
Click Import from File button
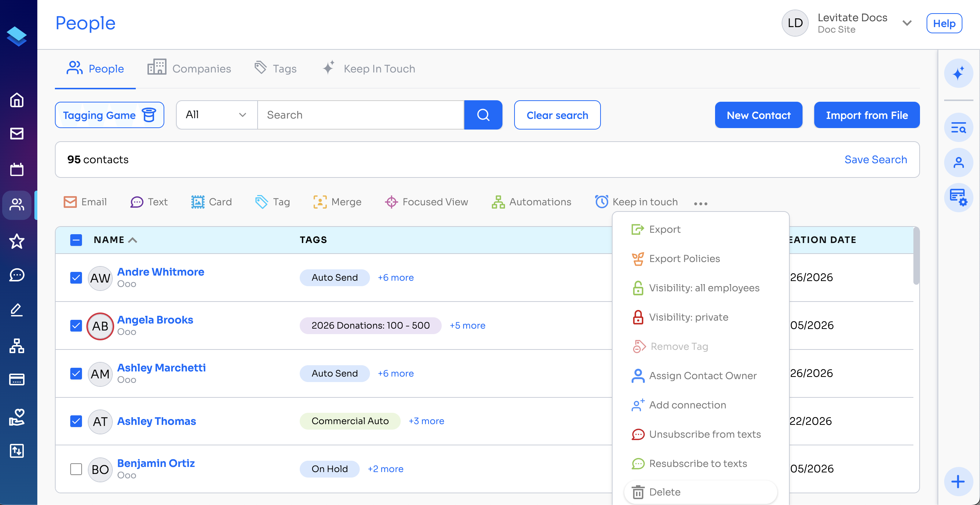pyautogui.click(x=867, y=115)
